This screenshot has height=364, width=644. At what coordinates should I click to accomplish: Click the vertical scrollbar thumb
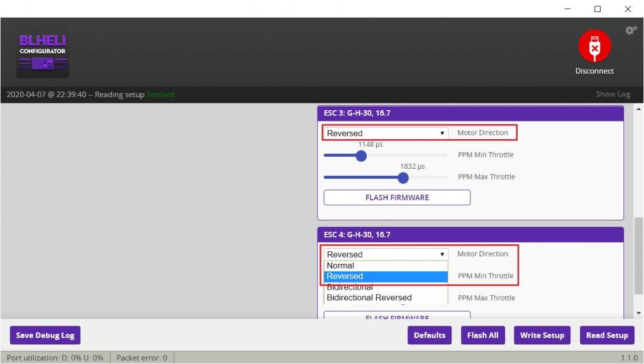[x=638, y=256]
